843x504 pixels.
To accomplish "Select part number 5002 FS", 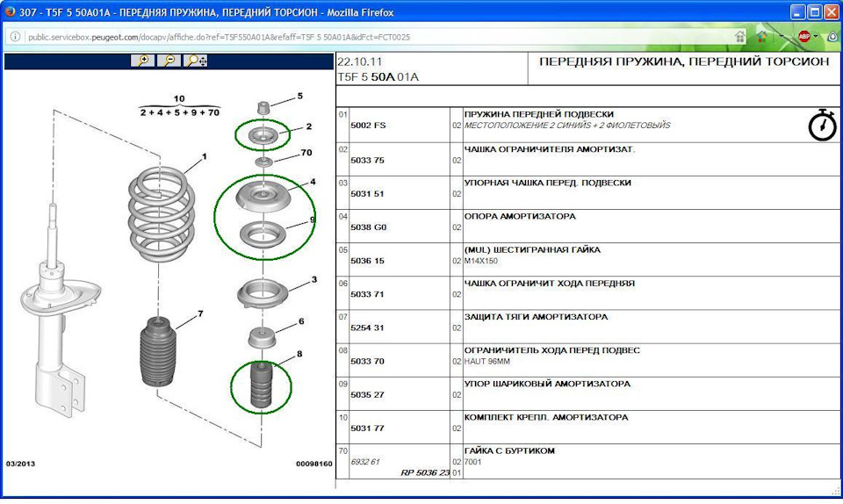I will point(368,126).
